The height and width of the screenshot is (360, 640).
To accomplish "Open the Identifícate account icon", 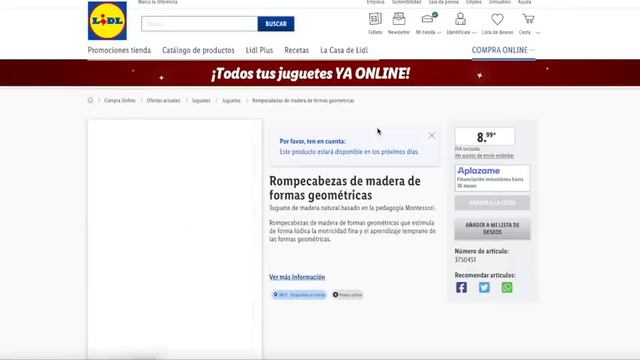I will (460, 19).
